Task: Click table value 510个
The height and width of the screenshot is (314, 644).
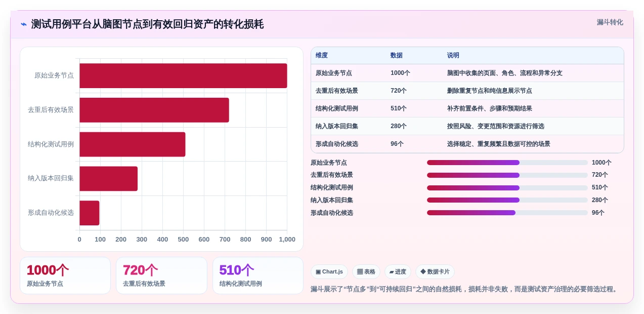Action: 399,108
